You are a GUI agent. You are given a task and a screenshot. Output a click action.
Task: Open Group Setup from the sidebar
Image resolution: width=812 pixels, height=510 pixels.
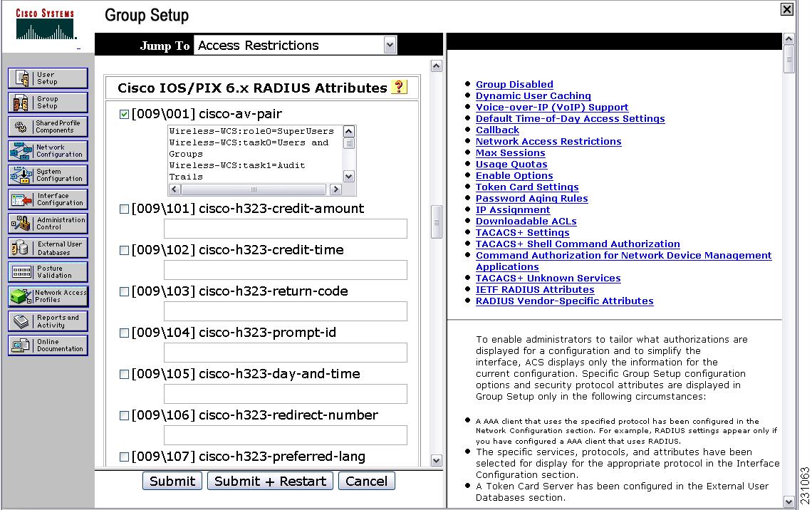48,103
